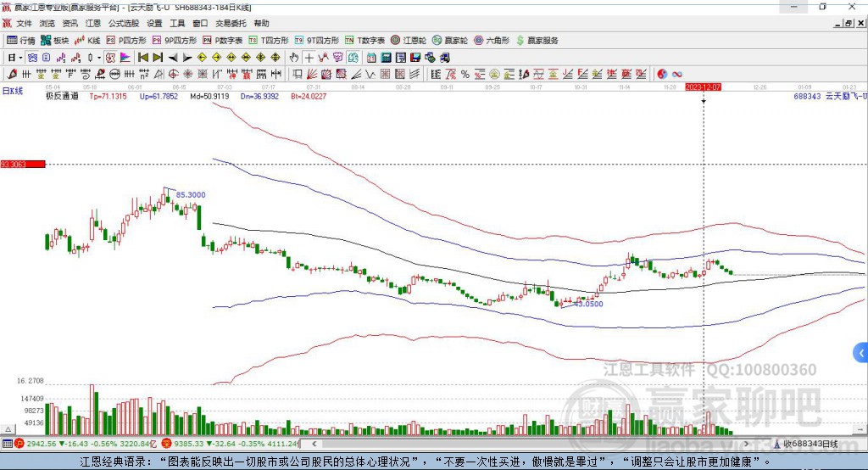Open the 交易委托 menu
Image resolution: width=868 pixels, height=470 pixels.
[x=231, y=23]
